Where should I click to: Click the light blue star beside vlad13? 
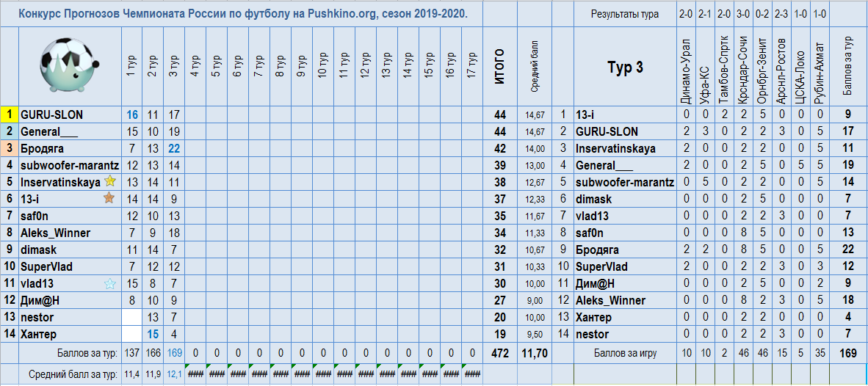coord(110,284)
